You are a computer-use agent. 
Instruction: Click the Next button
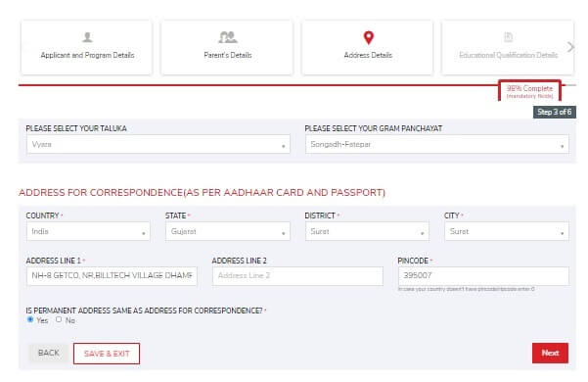pos(550,354)
